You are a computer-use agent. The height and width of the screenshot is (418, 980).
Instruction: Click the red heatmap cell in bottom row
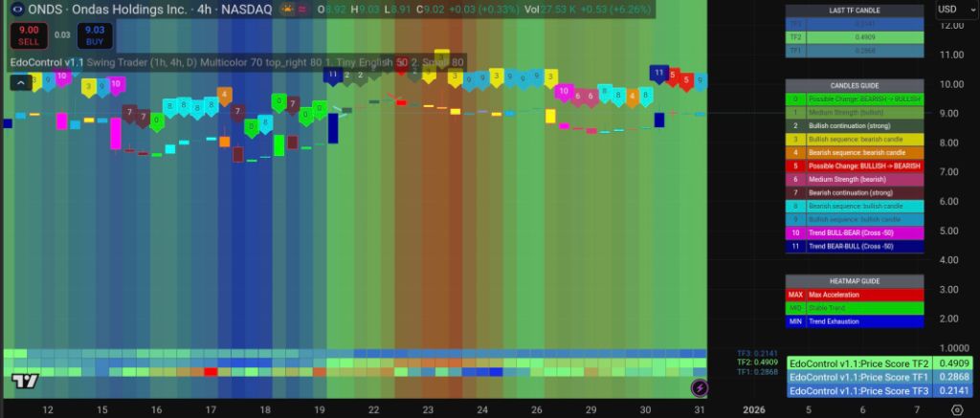[x=211, y=372]
